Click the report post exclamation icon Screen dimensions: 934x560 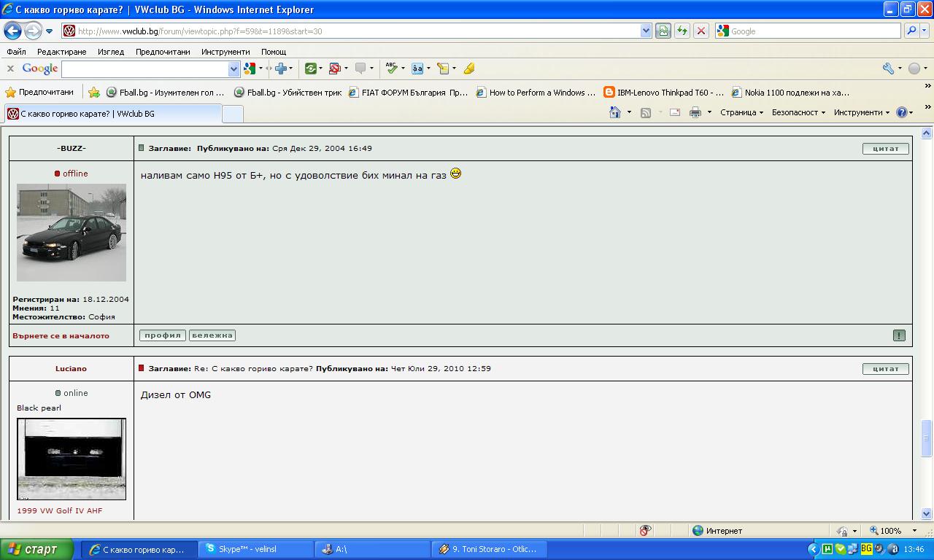(x=899, y=335)
